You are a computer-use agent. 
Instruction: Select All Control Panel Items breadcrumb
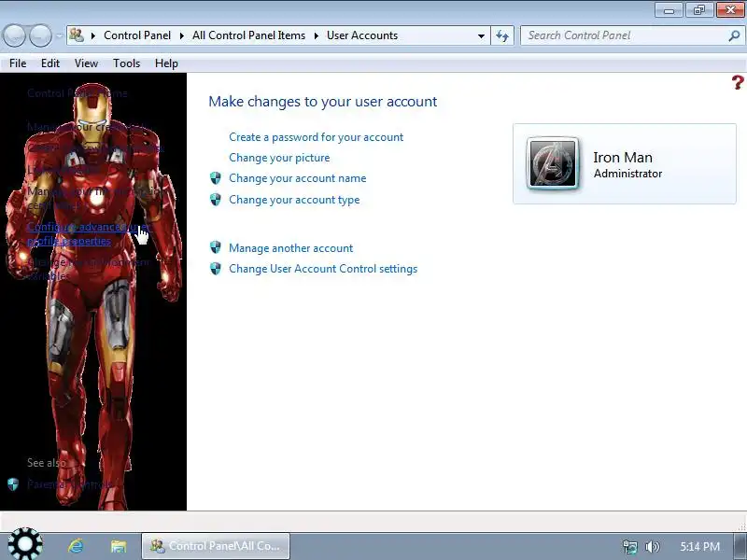248,35
